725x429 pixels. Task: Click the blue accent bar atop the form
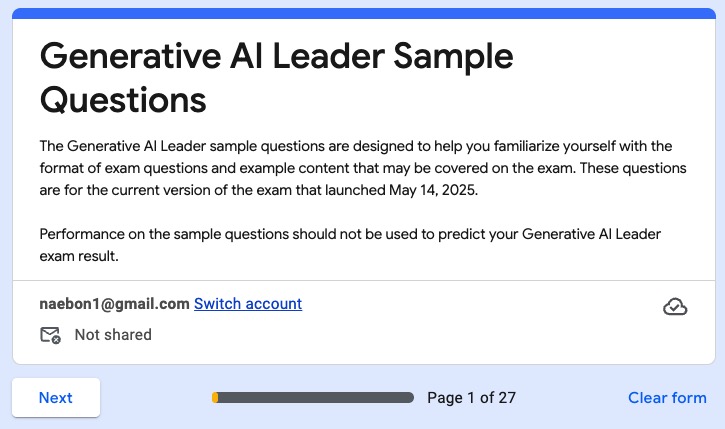click(x=362, y=13)
